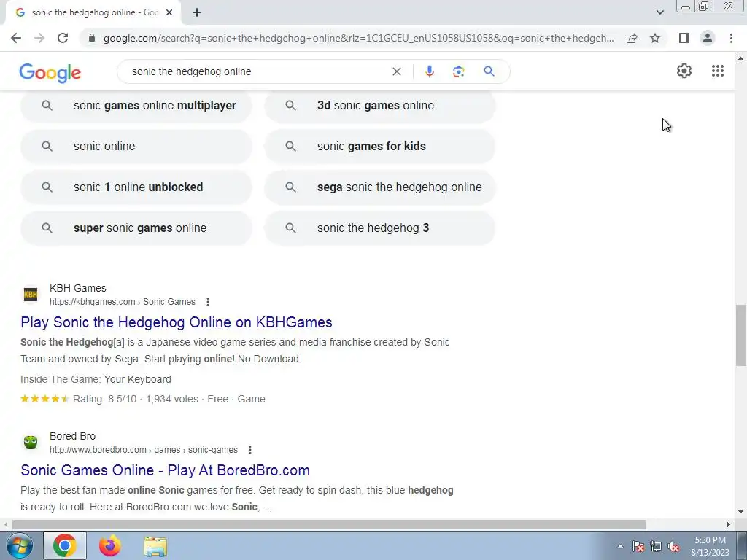Select the sonic the hedgehog online tab
Screen dimensions: 747x560
point(93,13)
